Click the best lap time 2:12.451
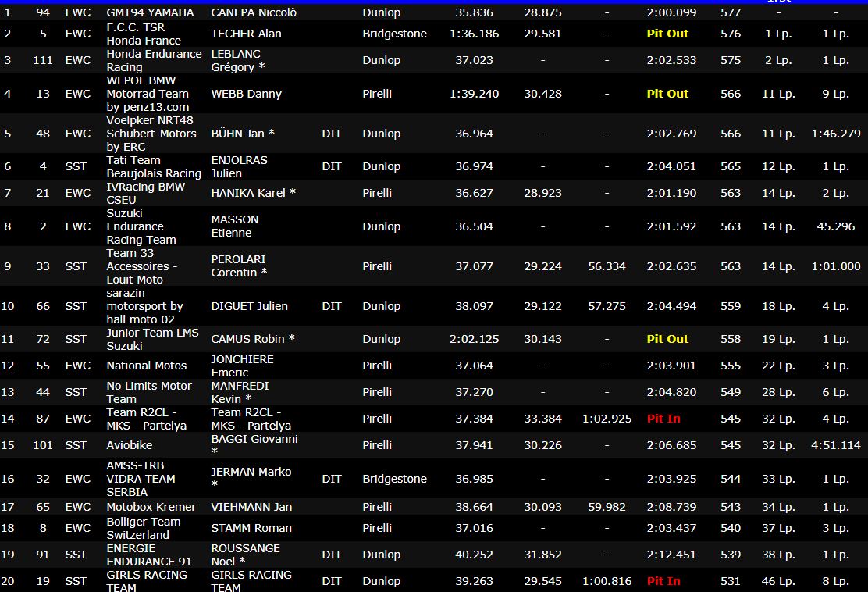Screen dimensions: 868x592 [671, 555]
